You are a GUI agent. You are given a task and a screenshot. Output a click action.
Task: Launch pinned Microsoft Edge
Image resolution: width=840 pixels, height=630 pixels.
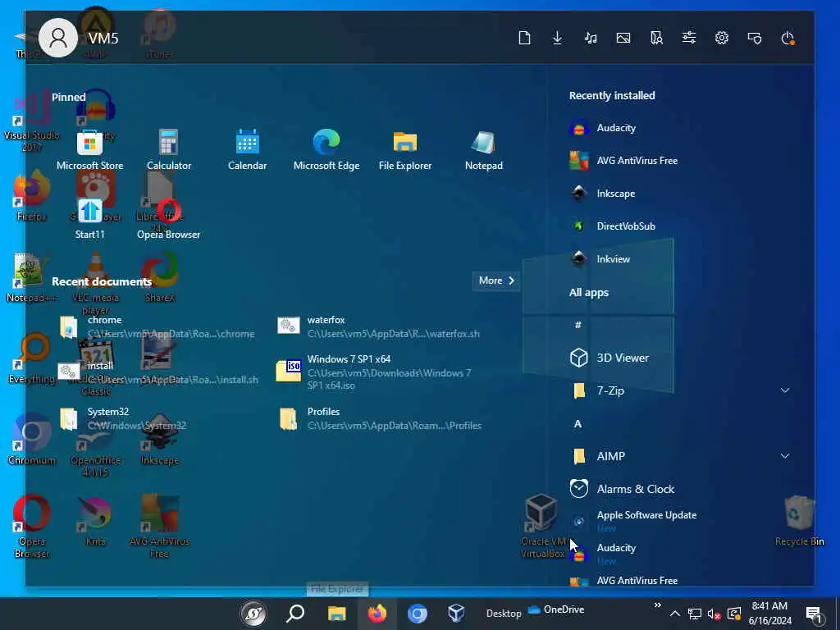(326, 150)
